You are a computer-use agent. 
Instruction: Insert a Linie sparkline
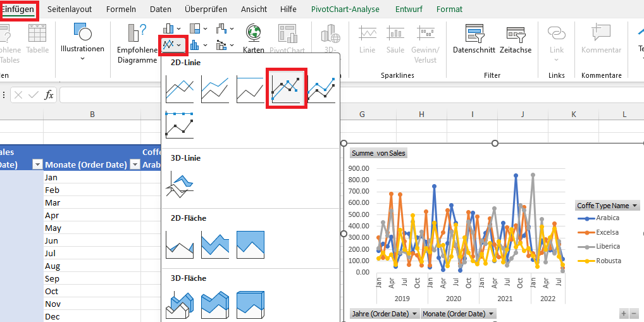pos(367,39)
